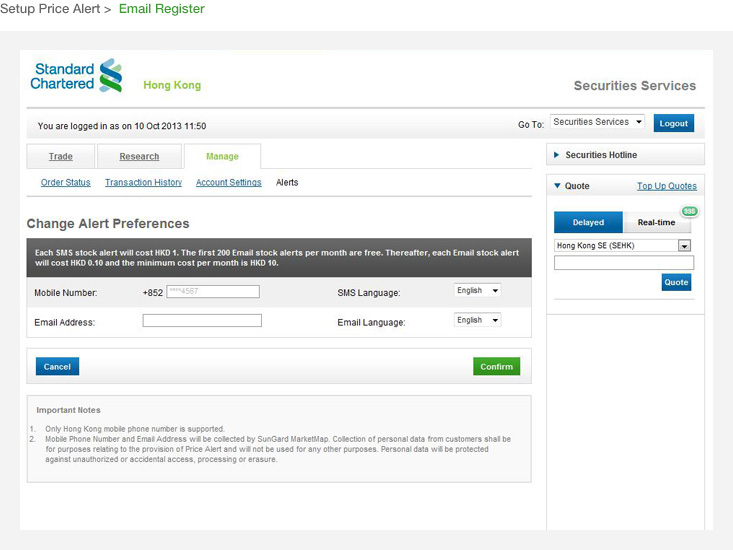Click note one about Hong Kong mobile numbers
This screenshot has width=733, height=550.
[x=135, y=429]
